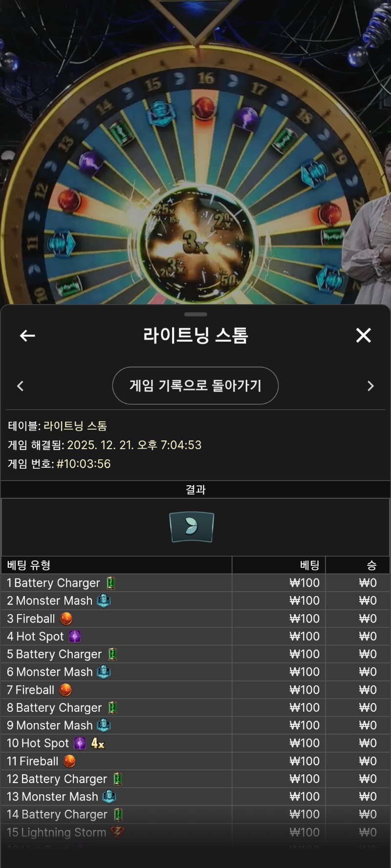Click the game number #10:03:56
The width and height of the screenshot is (391, 868).
tap(84, 464)
